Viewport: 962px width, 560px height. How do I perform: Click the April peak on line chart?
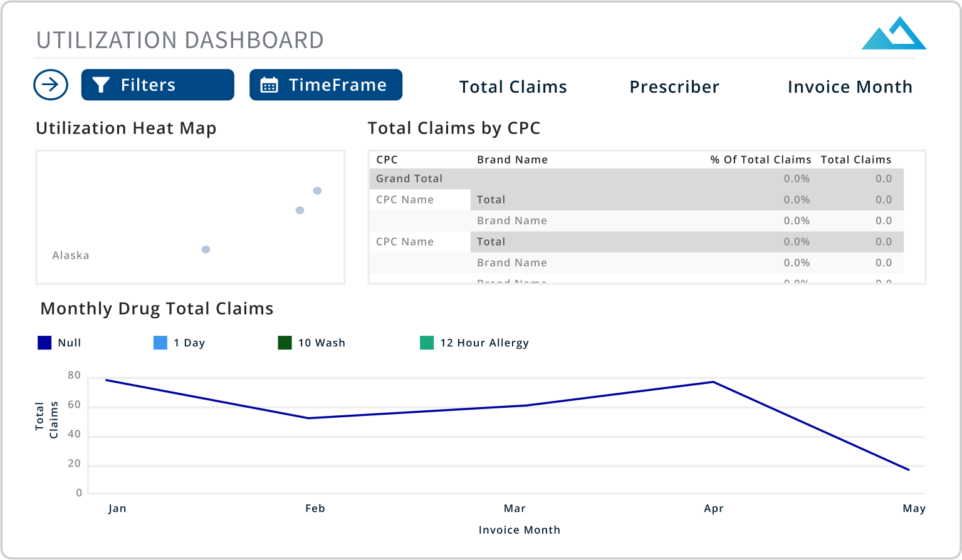coord(713,382)
